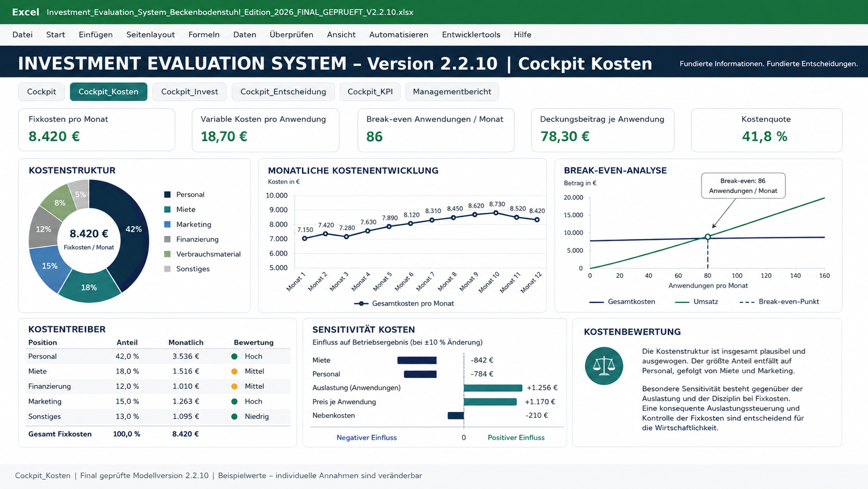868x489 pixels.
Task: Click the Personal legend color square
Action: [x=167, y=195]
